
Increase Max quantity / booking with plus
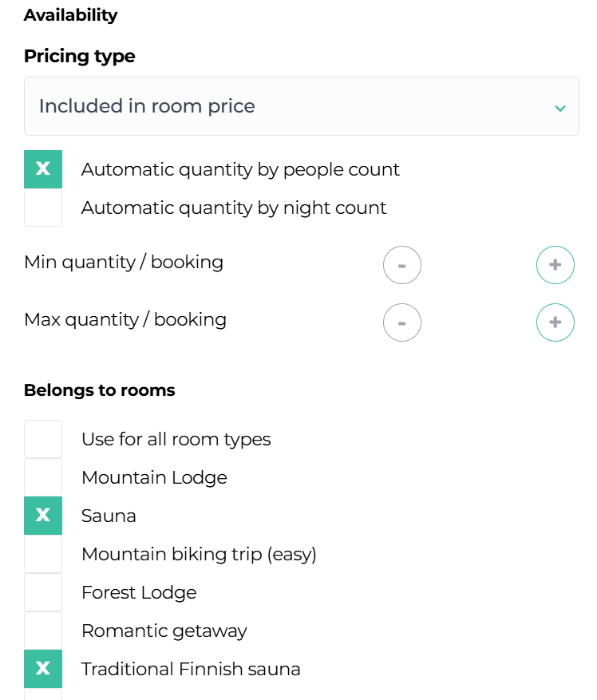point(555,322)
